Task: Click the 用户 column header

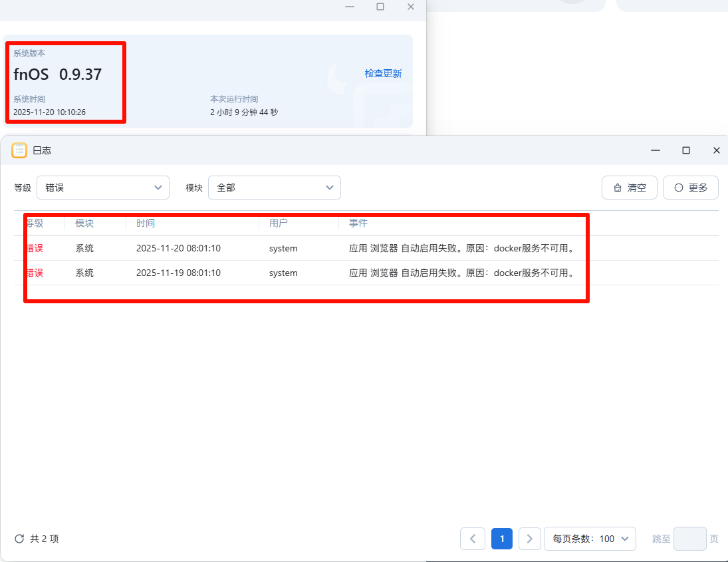Action: pyautogui.click(x=278, y=223)
